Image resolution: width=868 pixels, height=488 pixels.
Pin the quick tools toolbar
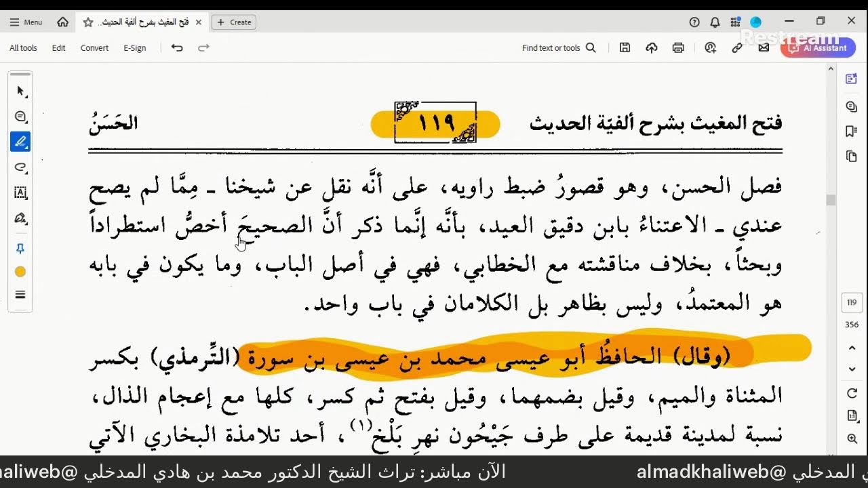20,249
